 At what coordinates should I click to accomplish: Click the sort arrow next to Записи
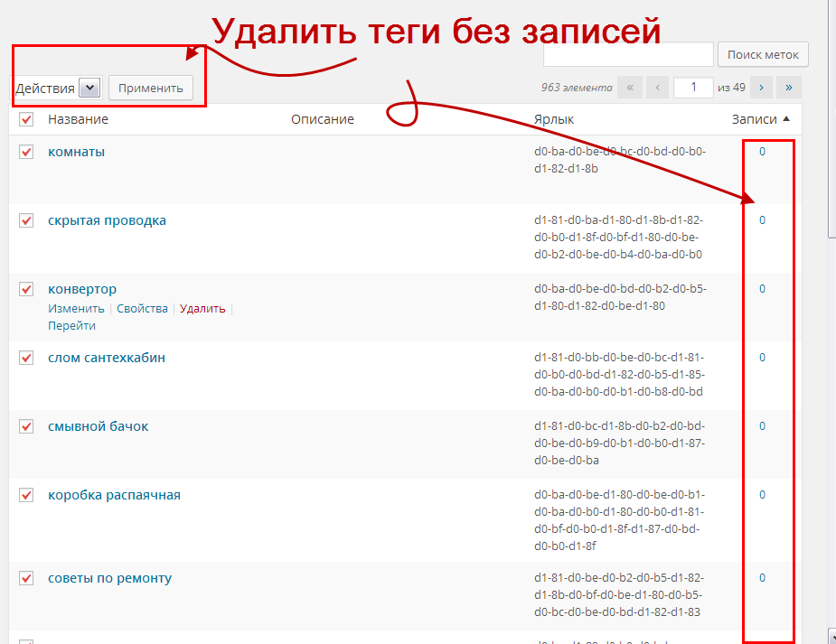click(786, 119)
